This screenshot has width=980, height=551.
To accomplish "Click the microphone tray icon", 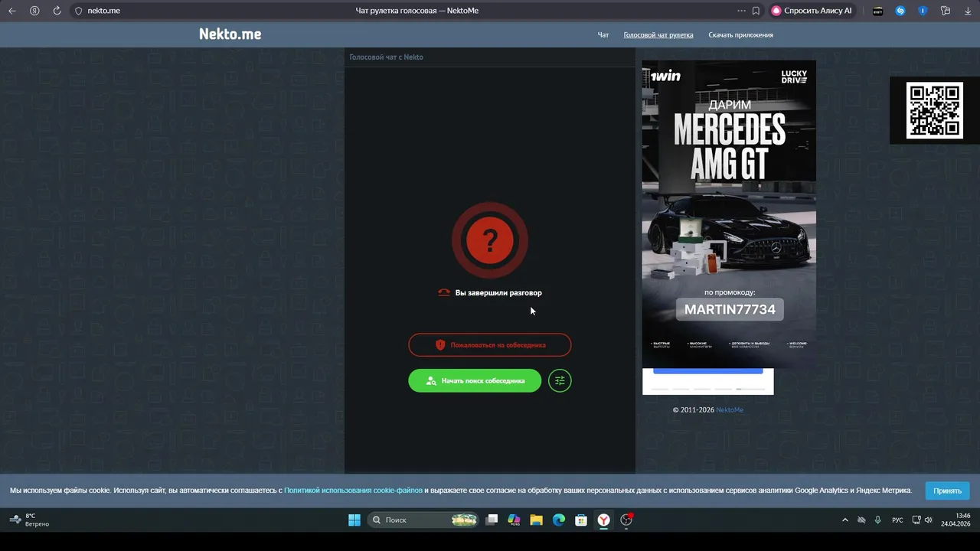I will [x=877, y=520].
